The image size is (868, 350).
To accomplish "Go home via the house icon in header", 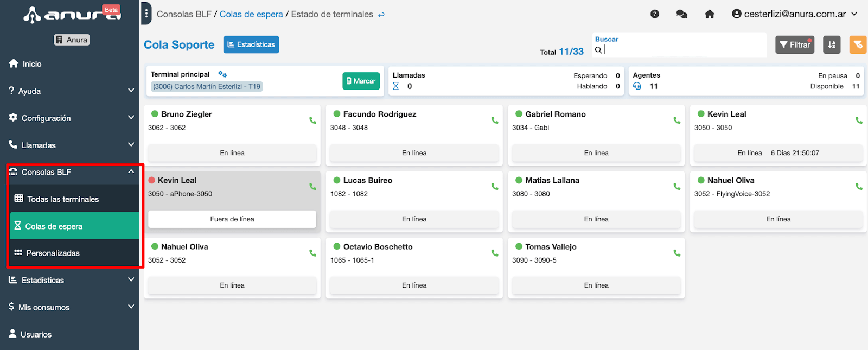I will 710,14.
